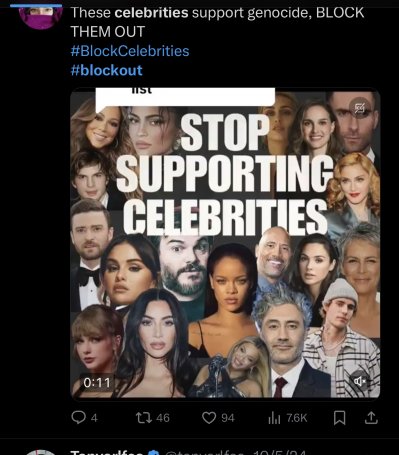The image size is (399, 455).
Task: Play the STOP SUPPORTING CELEBRITIES video
Action: click(225, 243)
